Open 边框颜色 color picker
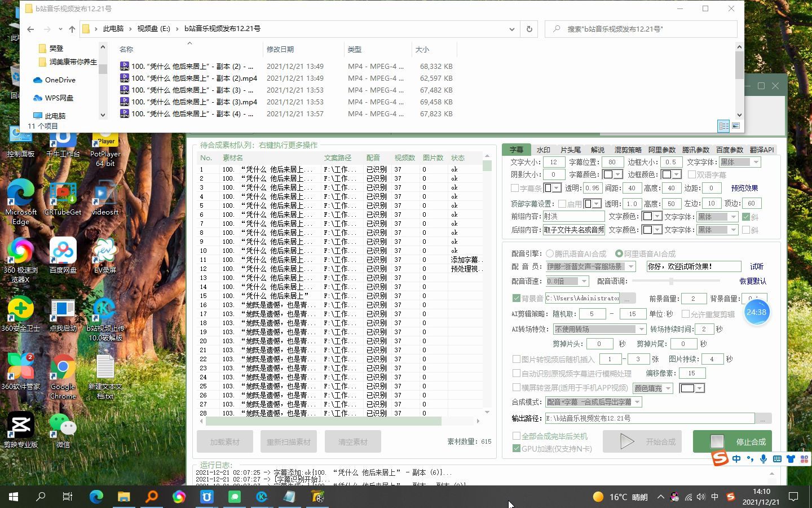Image resolution: width=812 pixels, height=508 pixels. pyautogui.click(x=671, y=174)
